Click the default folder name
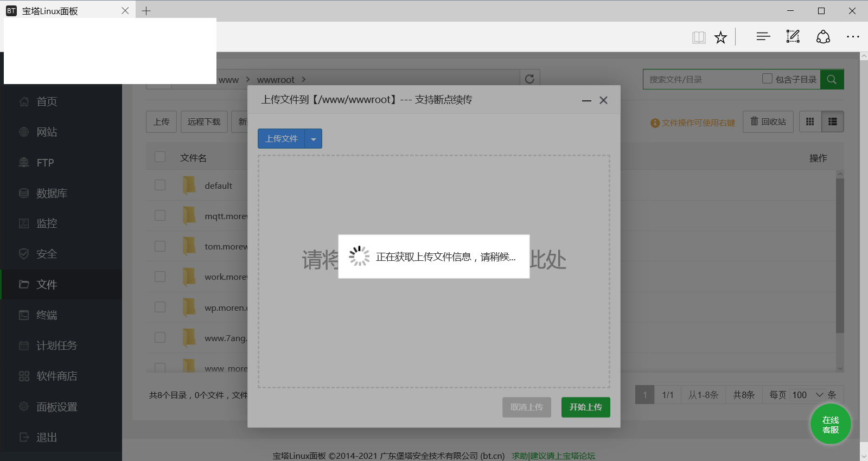This screenshot has width=868, height=461. point(218,185)
